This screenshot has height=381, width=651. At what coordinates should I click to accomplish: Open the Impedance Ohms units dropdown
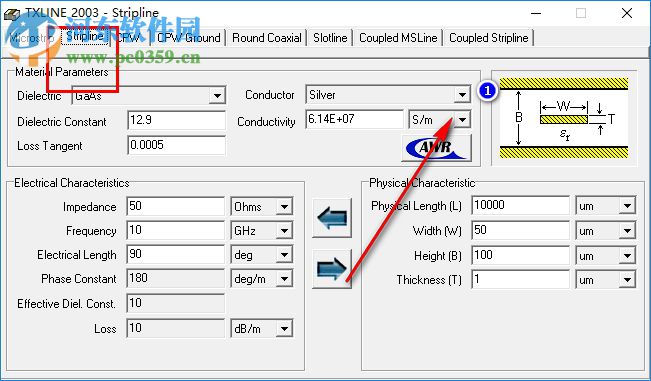click(284, 207)
